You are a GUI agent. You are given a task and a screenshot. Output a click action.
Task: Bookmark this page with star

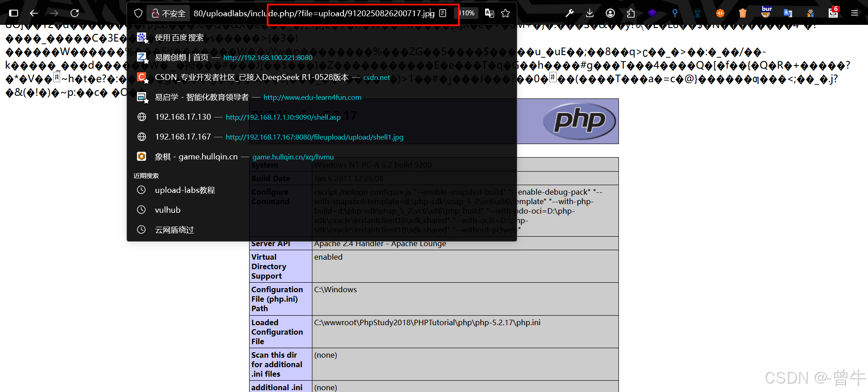coord(505,13)
